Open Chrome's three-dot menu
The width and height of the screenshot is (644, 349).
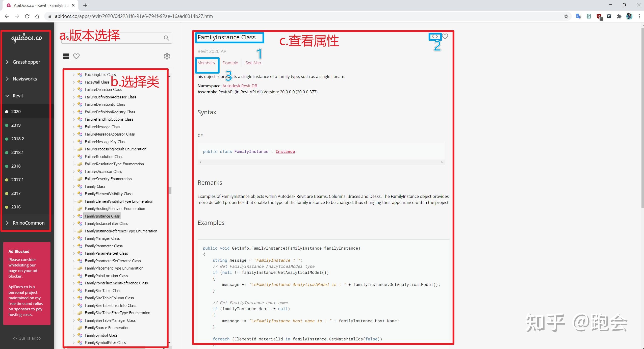click(639, 16)
